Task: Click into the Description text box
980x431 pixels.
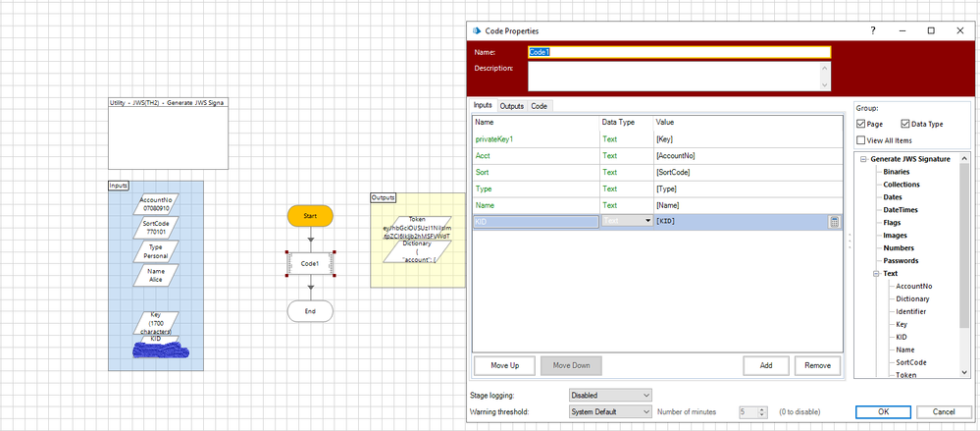Action: coord(679,76)
